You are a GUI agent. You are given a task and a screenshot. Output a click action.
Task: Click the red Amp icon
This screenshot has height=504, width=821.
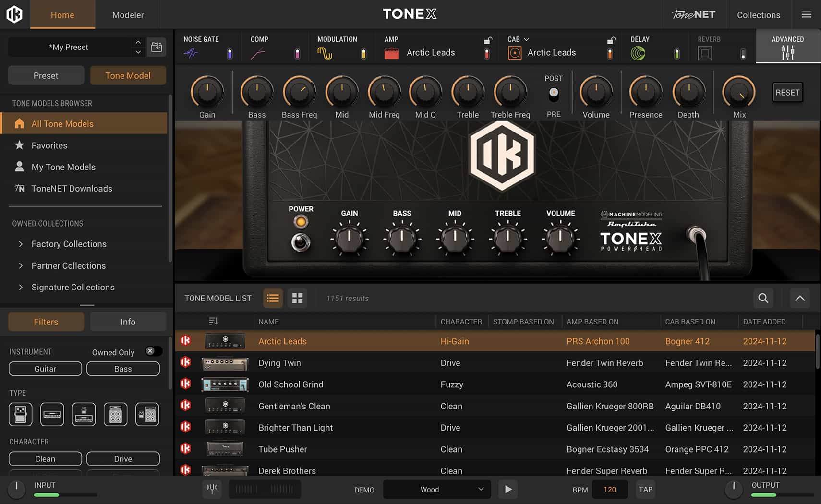click(392, 53)
